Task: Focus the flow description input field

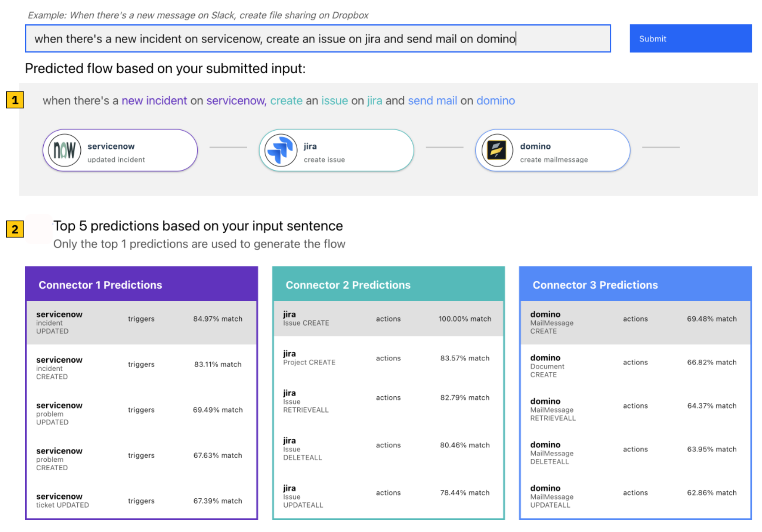Action: [x=317, y=39]
